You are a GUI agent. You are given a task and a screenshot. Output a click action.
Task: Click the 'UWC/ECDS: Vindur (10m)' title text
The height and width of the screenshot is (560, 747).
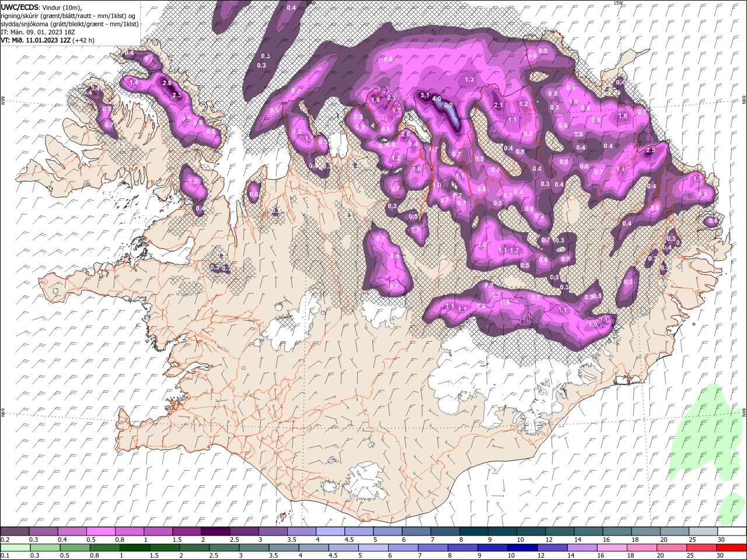coord(42,7)
